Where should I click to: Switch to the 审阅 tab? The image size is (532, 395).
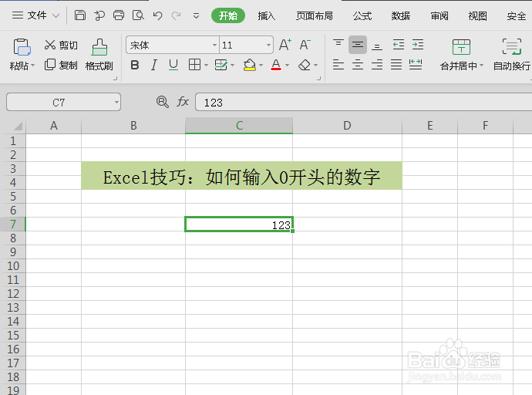439,15
